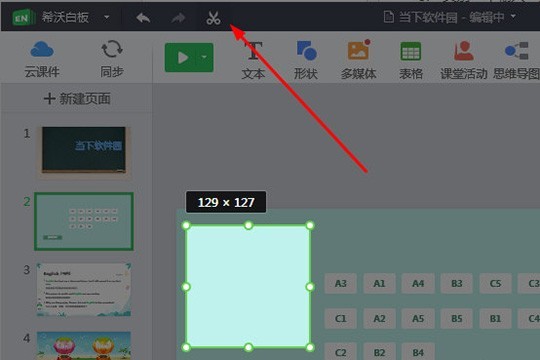Select slide 4 thumbnail
Viewport: 540px width, 360px height.
84,346
